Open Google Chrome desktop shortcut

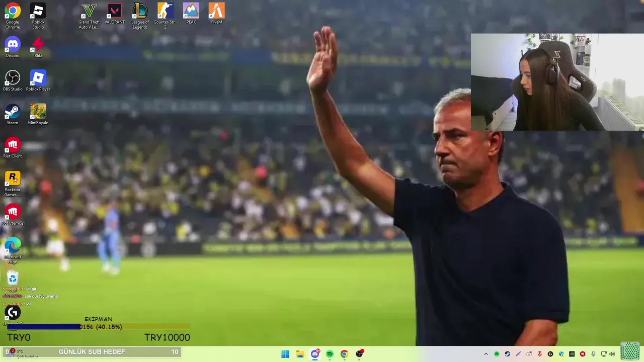(13, 15)
